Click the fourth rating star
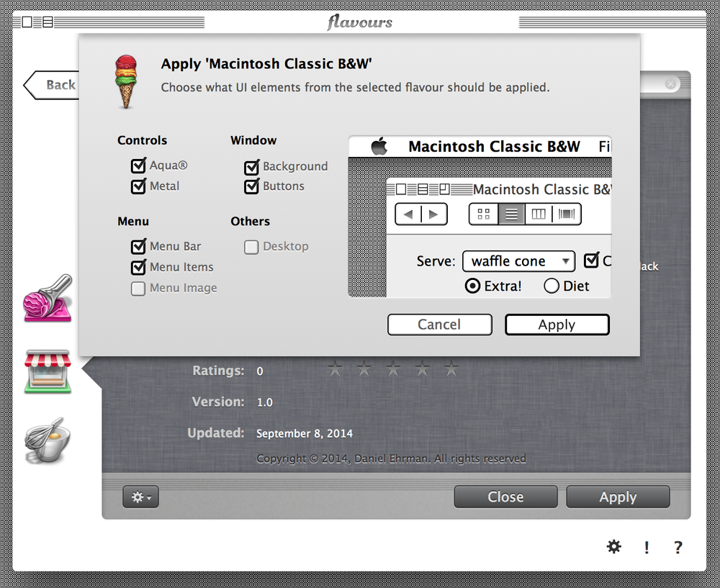 pos(422,368)
